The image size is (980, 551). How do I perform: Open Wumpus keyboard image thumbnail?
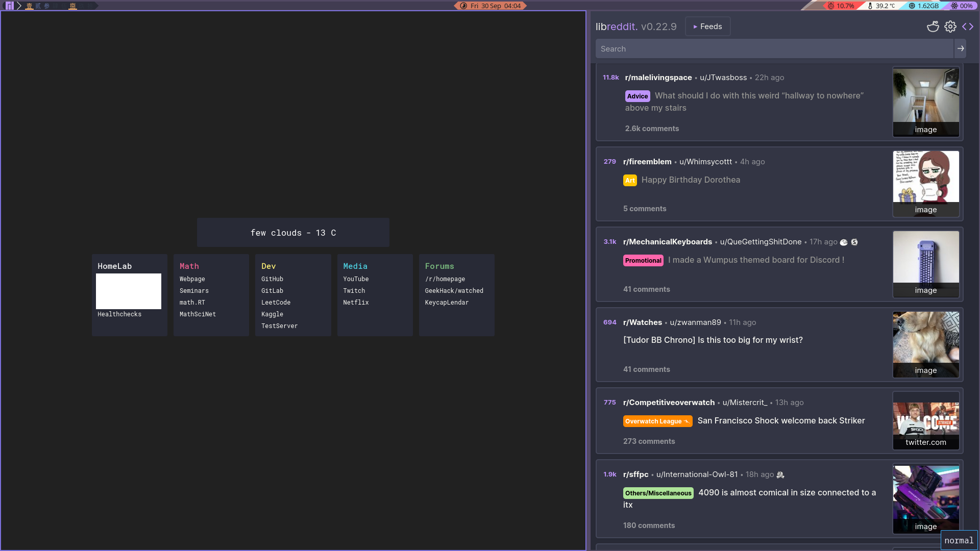(x=925, y=263)
